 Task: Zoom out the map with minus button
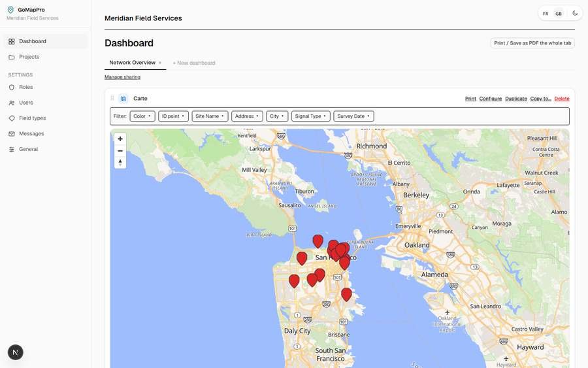[120, 151]
